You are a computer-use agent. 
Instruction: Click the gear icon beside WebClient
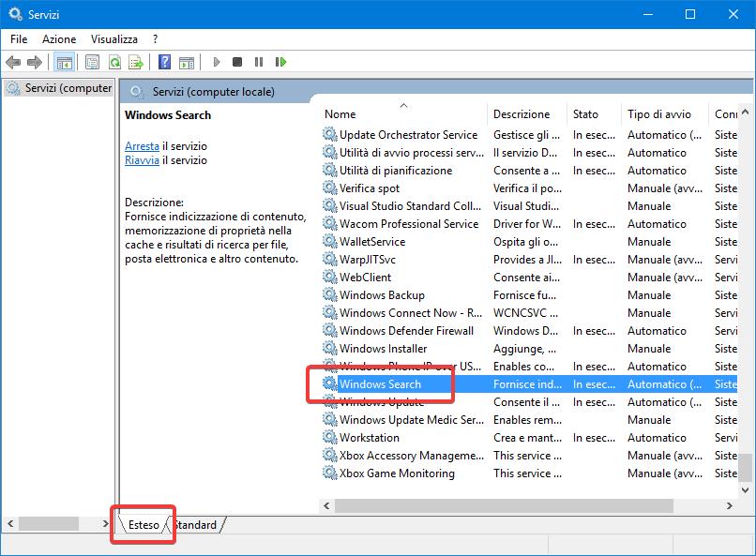(x=330, y=277)
